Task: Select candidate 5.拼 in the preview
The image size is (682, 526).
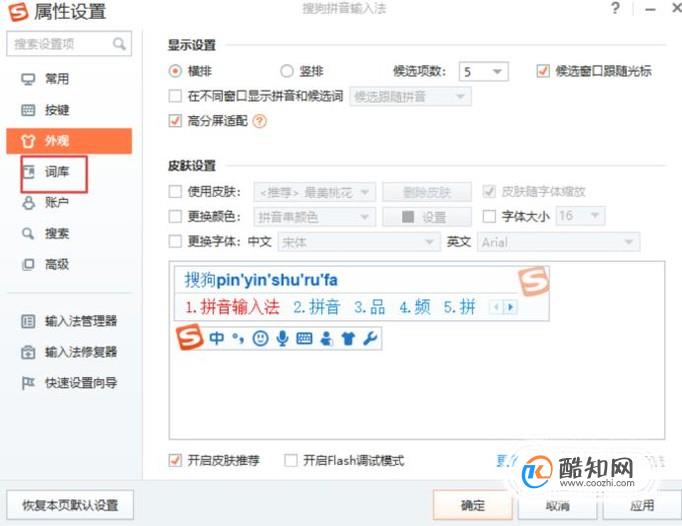Action: coord(460,307)
